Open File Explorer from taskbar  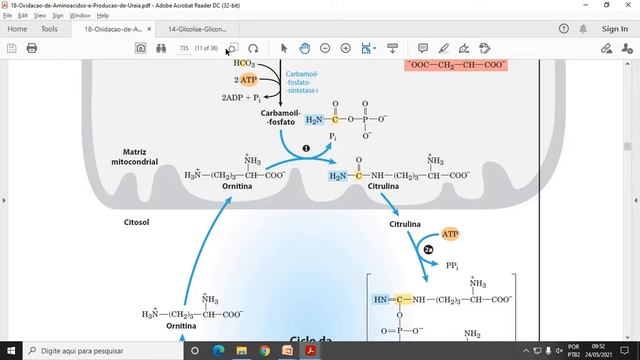tap(242, 351)
